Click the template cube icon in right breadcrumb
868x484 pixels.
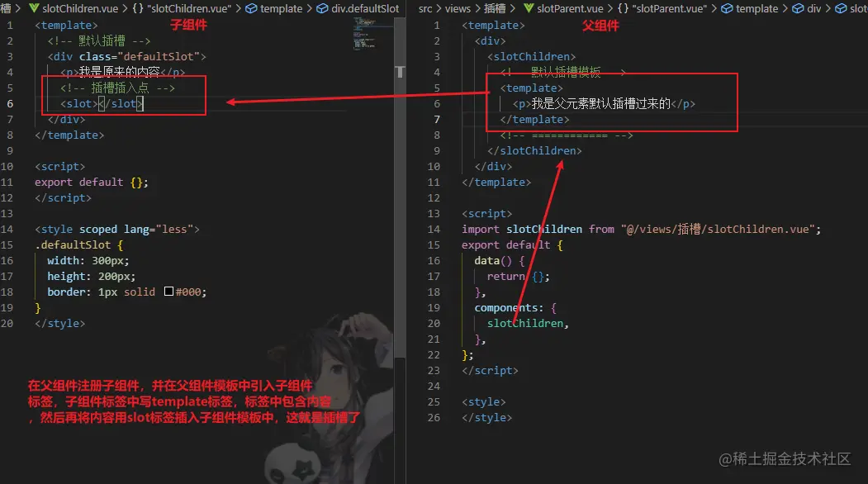[727, 8]
